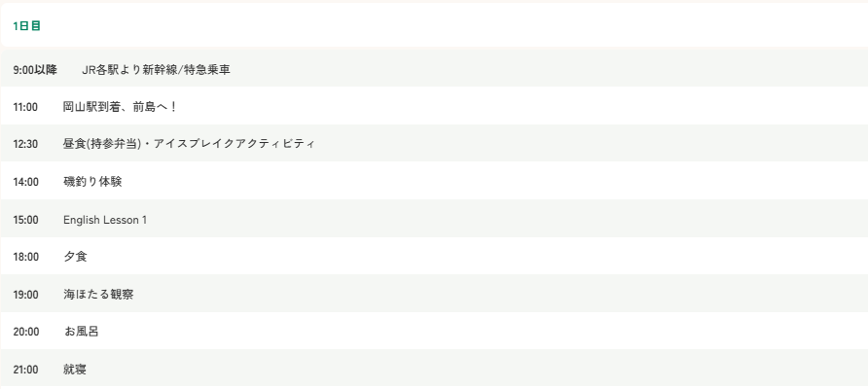Select the 夕食 dinner entry
This screenshot has height=389, width=868.
pos(75,257)
